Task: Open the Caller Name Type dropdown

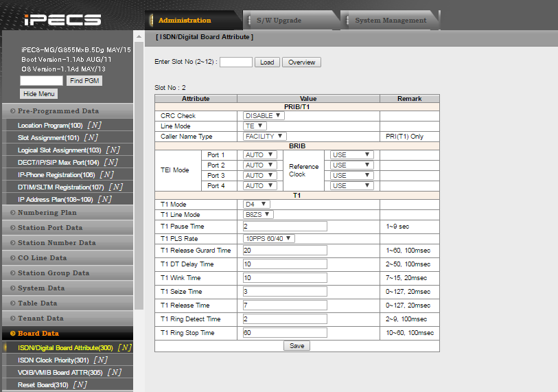Action: click(264, 137)
